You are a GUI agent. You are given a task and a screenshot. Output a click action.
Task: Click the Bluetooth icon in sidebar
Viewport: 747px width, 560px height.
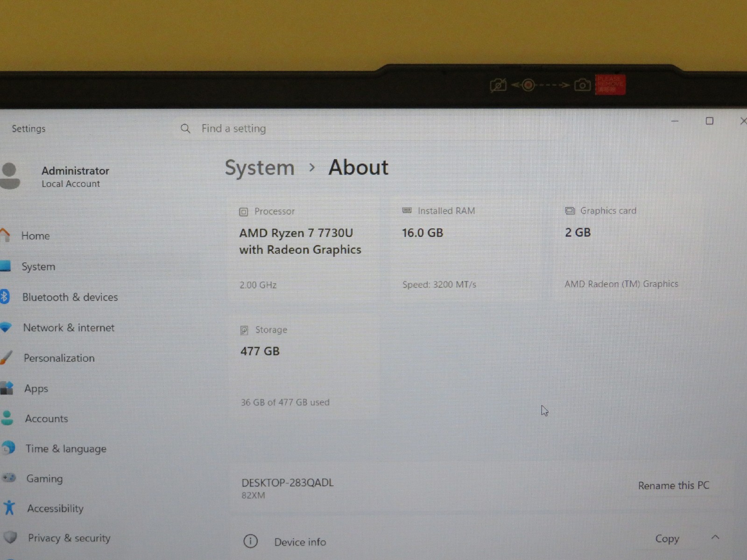pos(5,297)
